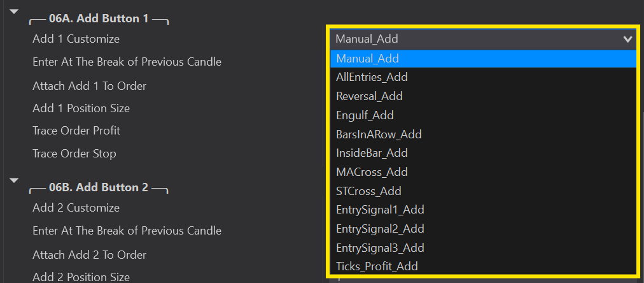Click the Add 1 Position Size label
The image size is (644, 283).
[x=81, y=108]
